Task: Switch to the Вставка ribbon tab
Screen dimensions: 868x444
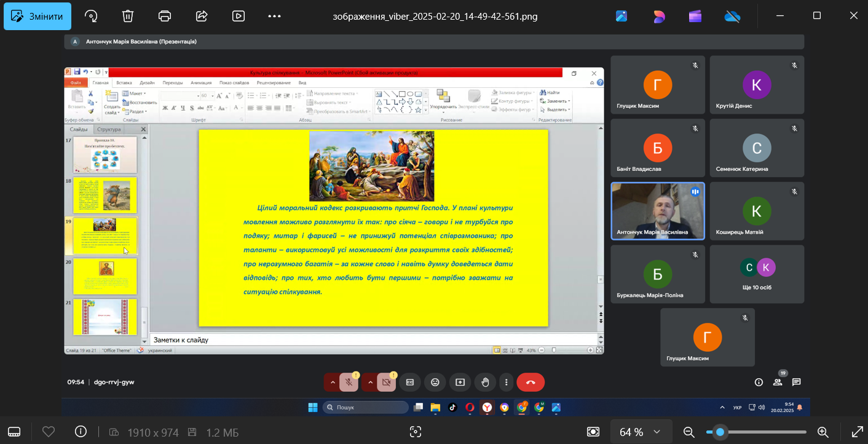Action: point(124,82)
